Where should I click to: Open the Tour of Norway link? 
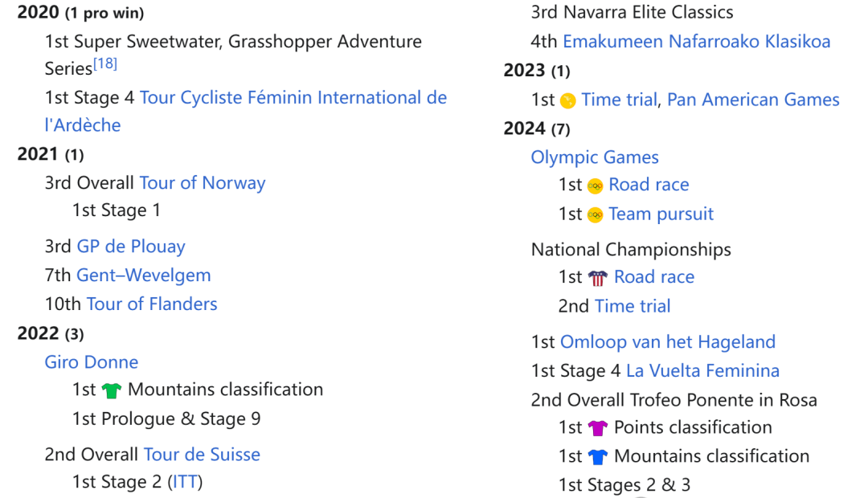(x=203, y=182)
